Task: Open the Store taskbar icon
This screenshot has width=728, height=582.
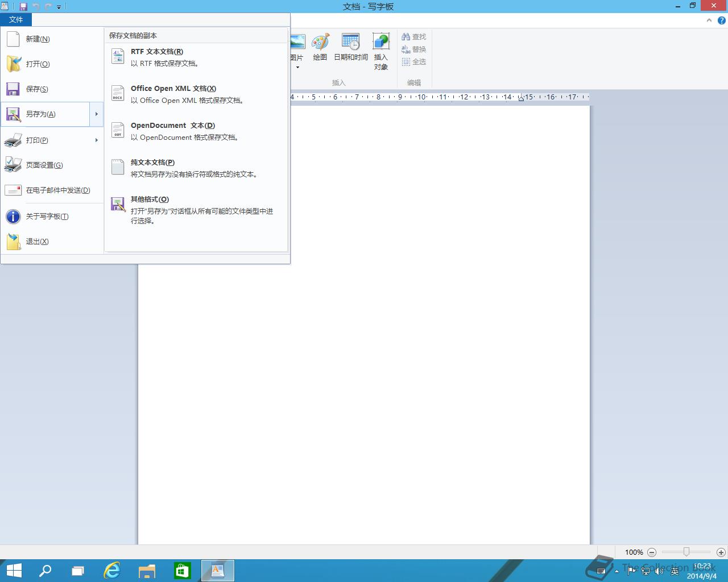Action: (182, 571)
